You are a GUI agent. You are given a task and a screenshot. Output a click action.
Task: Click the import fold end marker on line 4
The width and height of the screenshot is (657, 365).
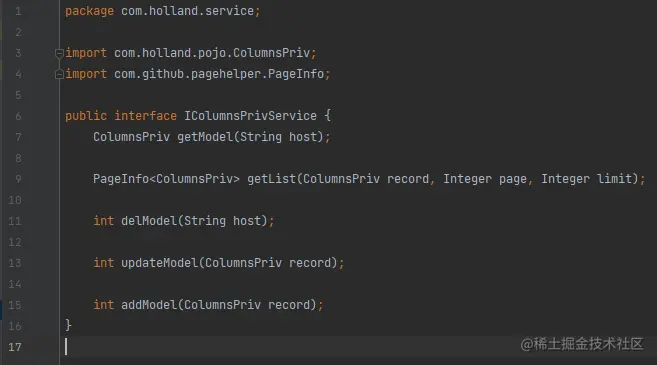coord(59,75)
